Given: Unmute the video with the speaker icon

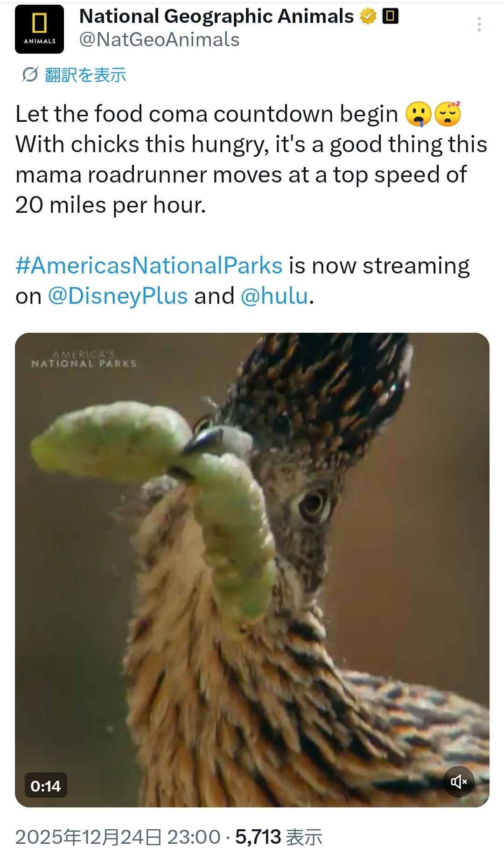Looking at the screenshot, I should pyautogui.click(x=458, y=781).
